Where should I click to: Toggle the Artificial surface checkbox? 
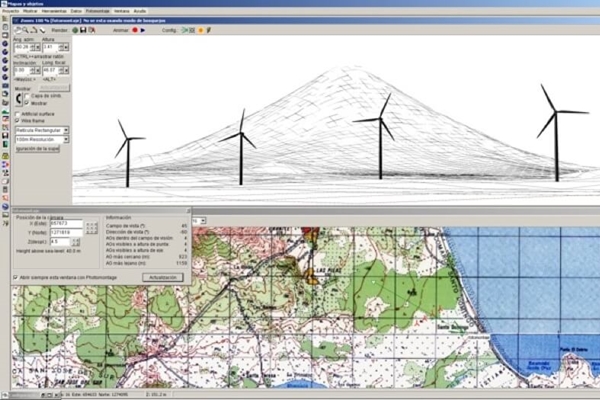click(19, 113)
